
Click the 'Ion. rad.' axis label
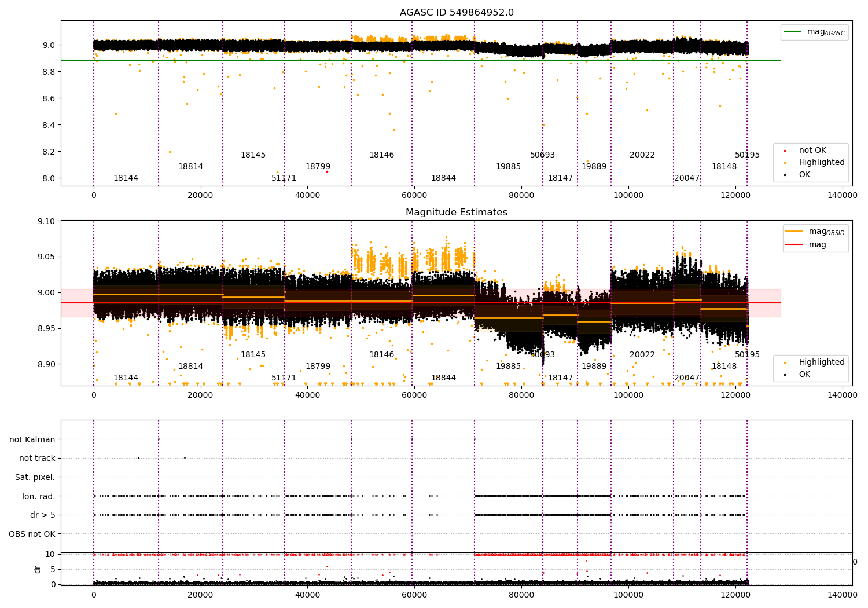point(39,496)
